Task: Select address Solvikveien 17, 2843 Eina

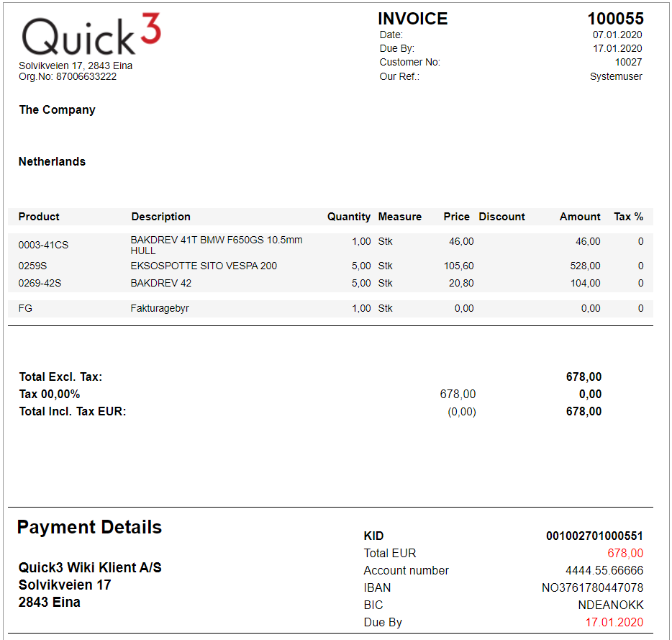Action: [x=76, y=66]
